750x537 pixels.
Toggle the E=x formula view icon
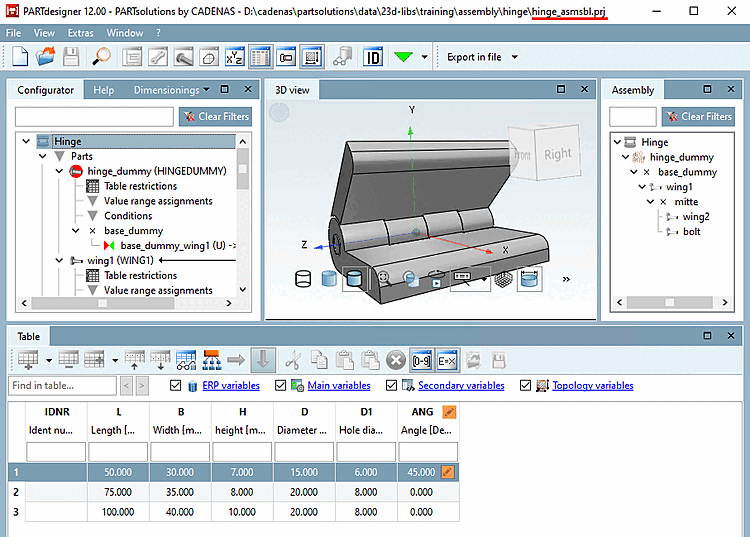(x=447, y=359)
